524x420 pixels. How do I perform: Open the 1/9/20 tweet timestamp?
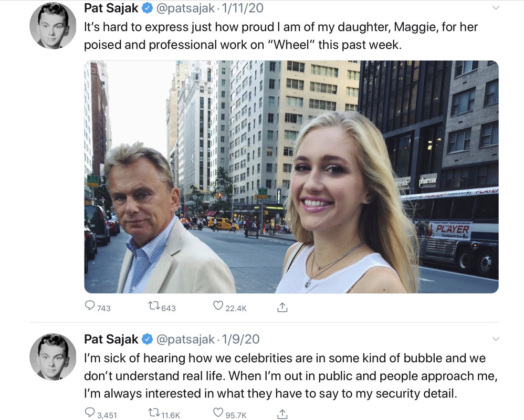(x=240, y=339)
